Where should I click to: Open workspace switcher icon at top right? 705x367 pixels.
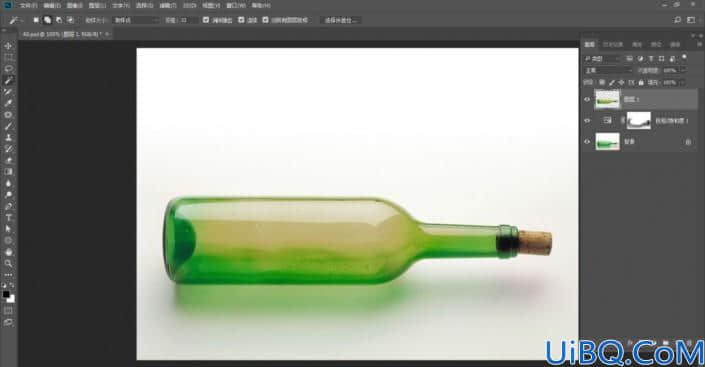point(691,20)
